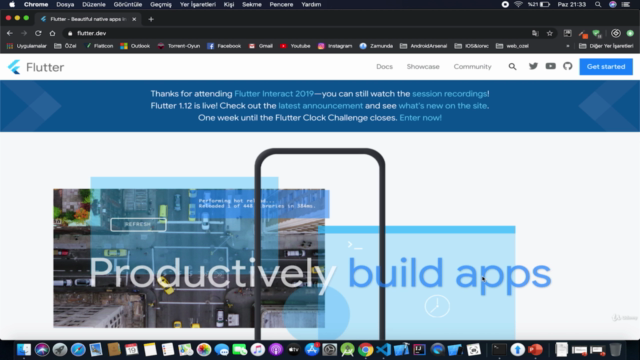Open the Gmail bookmark
This screenshot has width=640, height=360.
coord(261,46)
